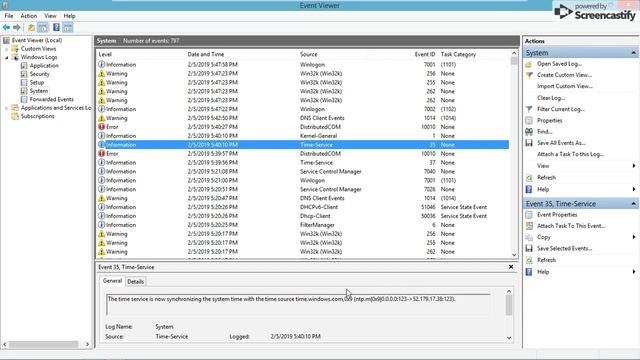Collapse the Windows Logs tree node
640x360 pixels.
click(x=7, y=57)
